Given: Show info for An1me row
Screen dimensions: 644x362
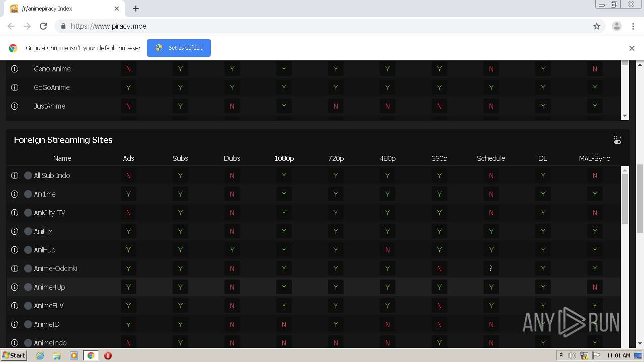Looking at the screenshot, I should 15,194.
